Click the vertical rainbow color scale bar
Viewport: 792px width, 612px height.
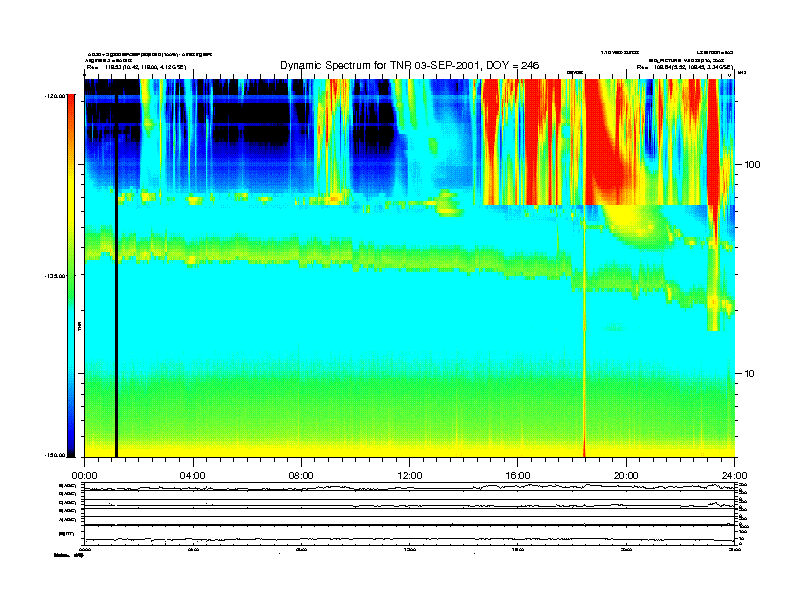[71, 275]
